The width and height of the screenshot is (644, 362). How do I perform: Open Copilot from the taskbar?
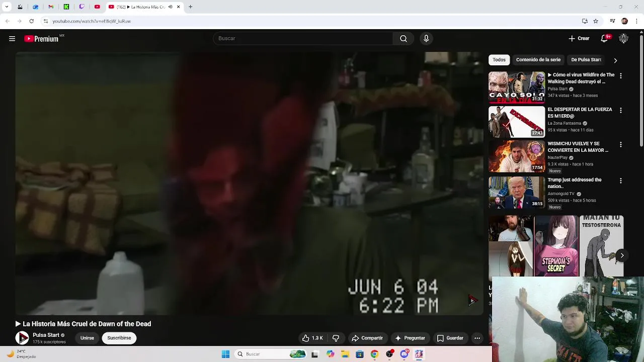coord(330,354)
